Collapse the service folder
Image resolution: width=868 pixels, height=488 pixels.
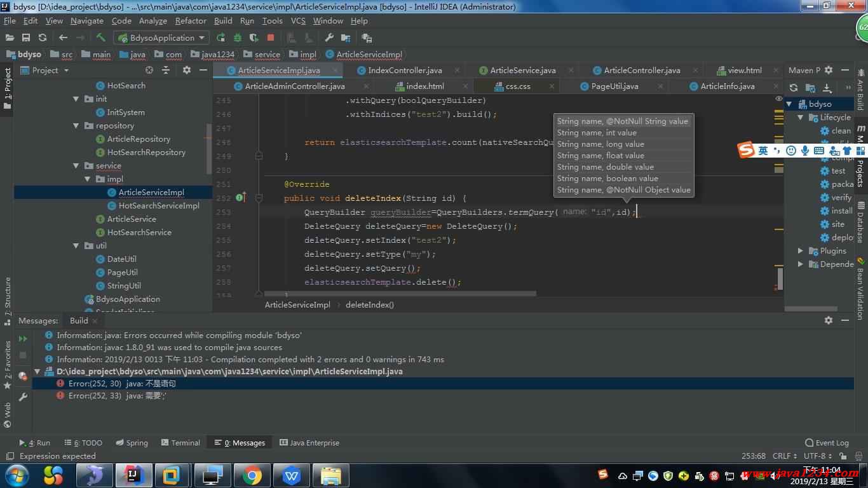(x=76, y=166)
